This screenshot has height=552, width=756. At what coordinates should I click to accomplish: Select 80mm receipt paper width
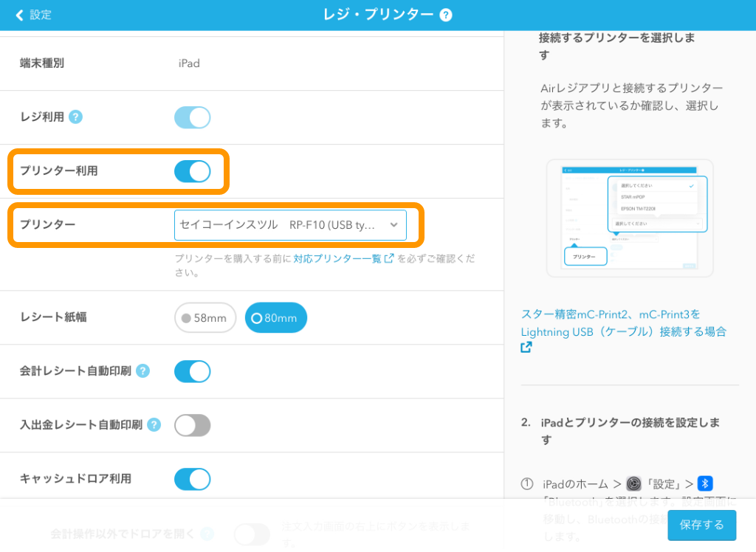coord(276,318)
